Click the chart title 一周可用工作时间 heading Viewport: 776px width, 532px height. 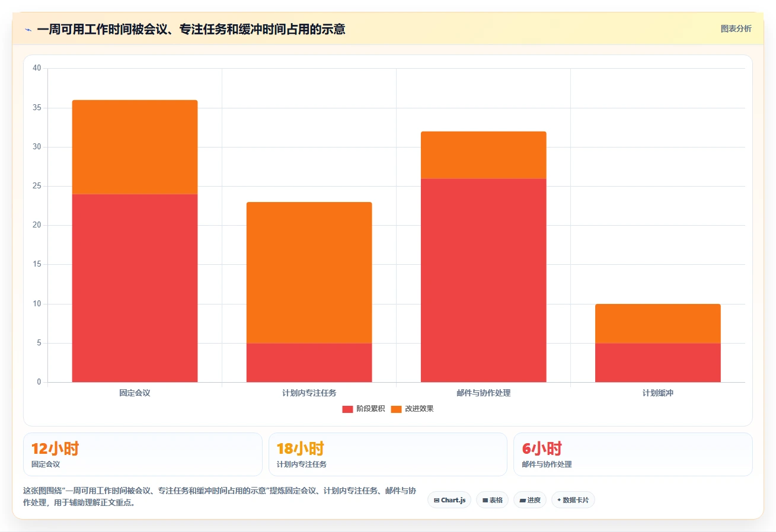(191, 29)
